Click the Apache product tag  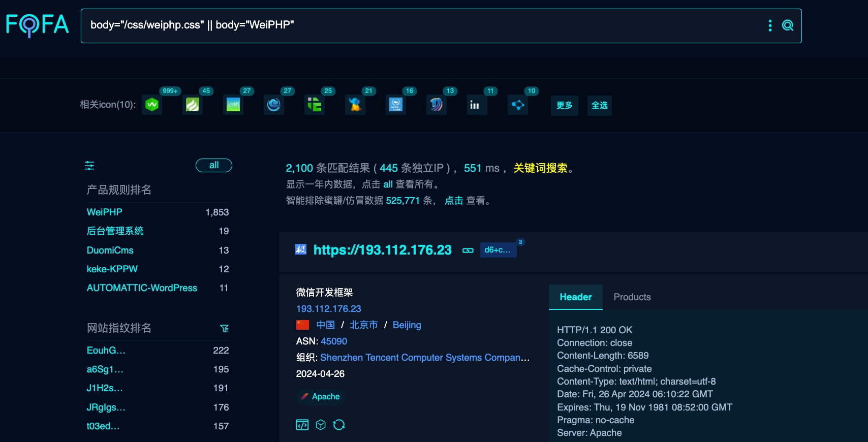click(320, 397)
